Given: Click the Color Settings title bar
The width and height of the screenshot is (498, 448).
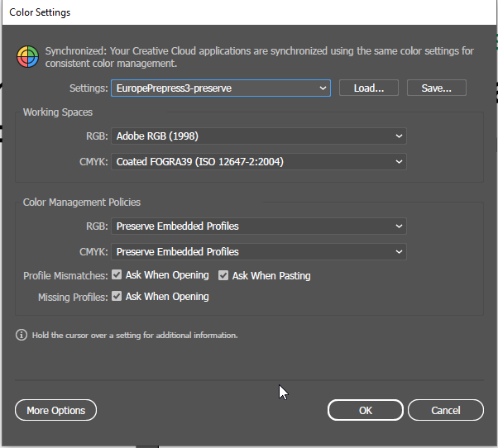Looking at the screenshot, I should pyautogui.click(x=248, y=12).
